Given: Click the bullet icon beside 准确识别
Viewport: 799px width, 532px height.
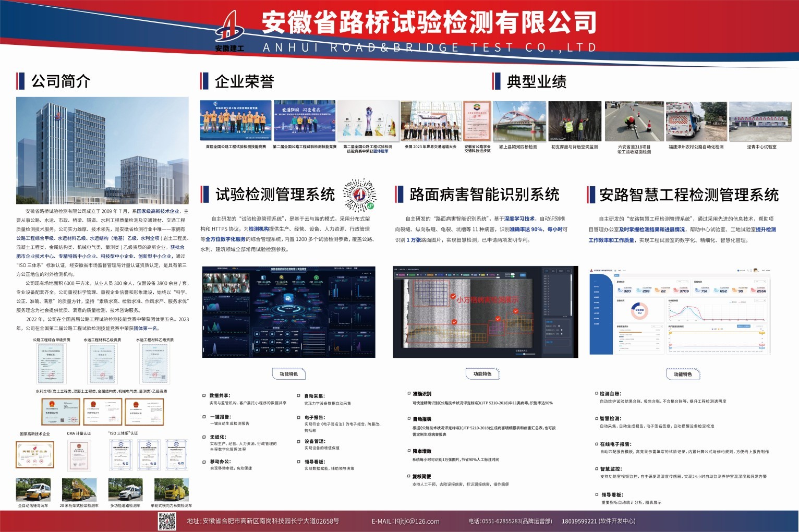Looking at the screenshot, I should [x=408, y=393].
